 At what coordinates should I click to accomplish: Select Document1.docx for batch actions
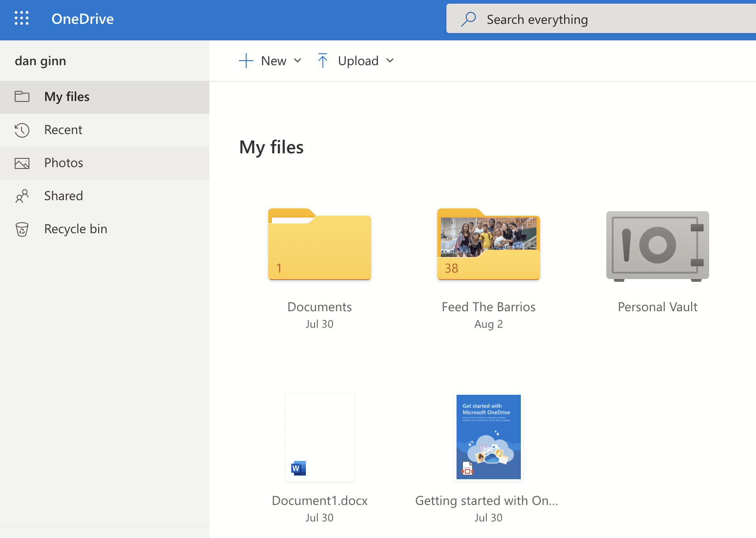click(319, 437)
